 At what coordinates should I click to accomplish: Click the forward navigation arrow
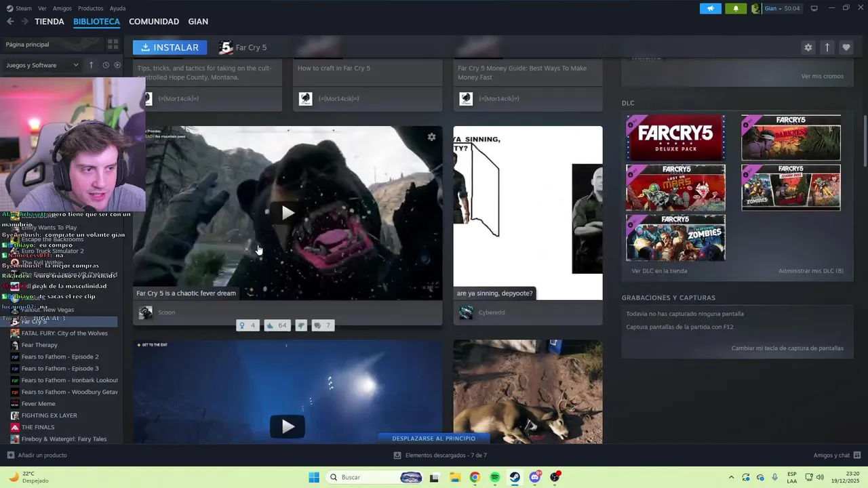point(25,22)
